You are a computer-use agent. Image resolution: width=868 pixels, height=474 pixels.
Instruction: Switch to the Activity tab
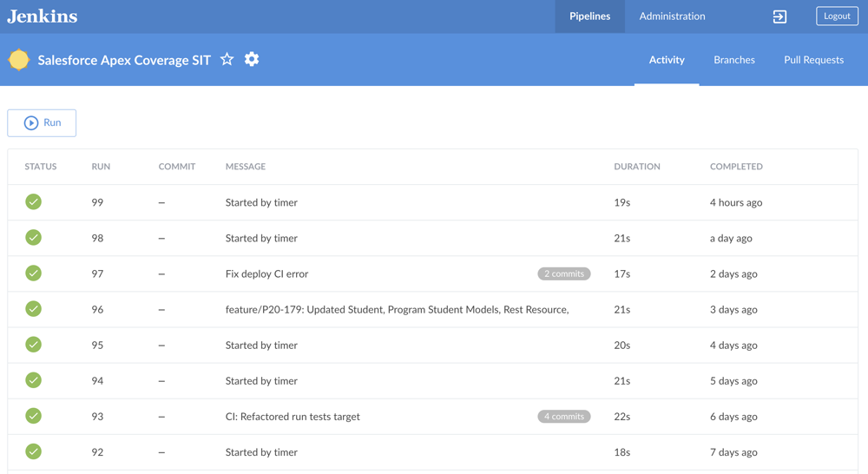pos(667,60)
